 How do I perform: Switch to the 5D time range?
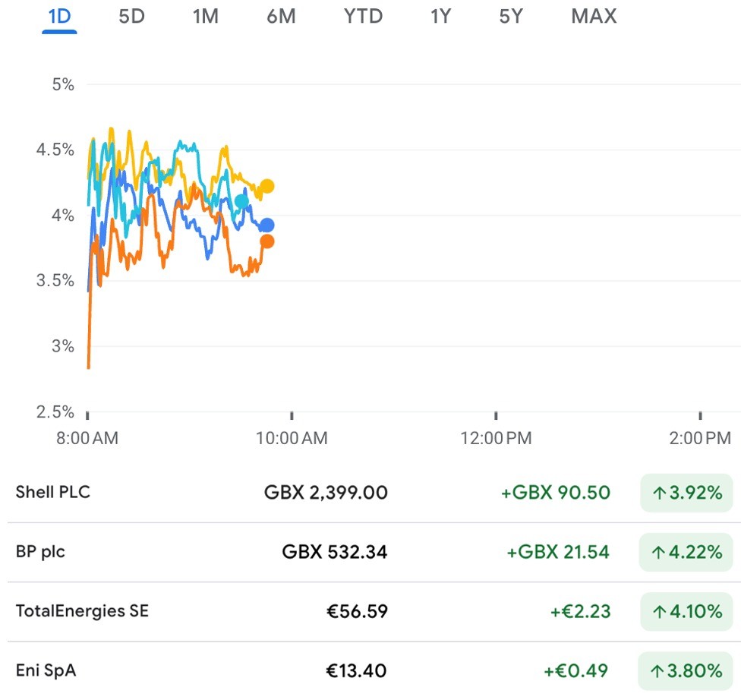(131, 17)
